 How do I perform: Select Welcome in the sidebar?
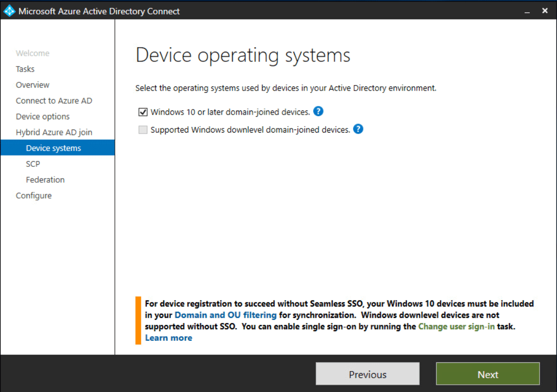click(32, 53)
